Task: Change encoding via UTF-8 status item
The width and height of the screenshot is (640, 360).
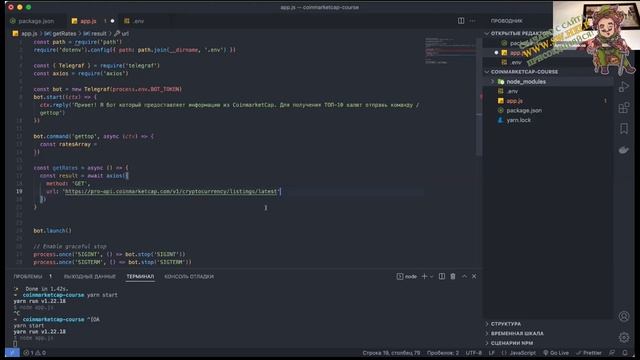Action: 473,353
